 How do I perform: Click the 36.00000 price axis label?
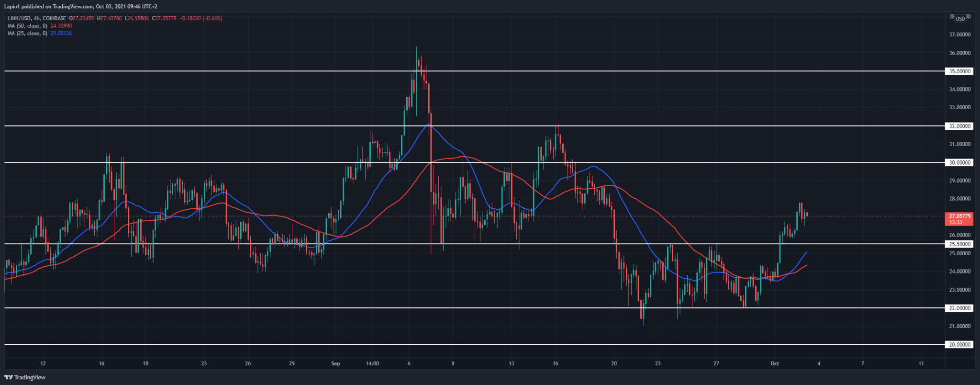click(x=959, y=53)
